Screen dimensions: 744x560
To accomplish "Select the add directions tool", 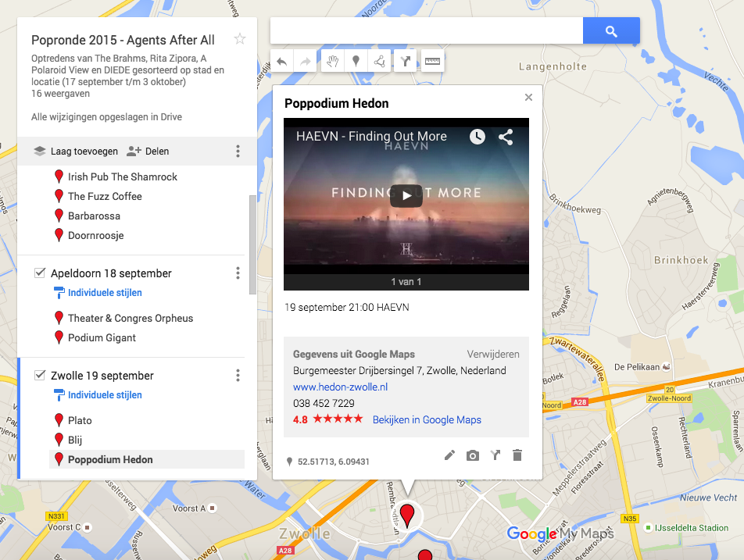I will (x=405, y=61).
